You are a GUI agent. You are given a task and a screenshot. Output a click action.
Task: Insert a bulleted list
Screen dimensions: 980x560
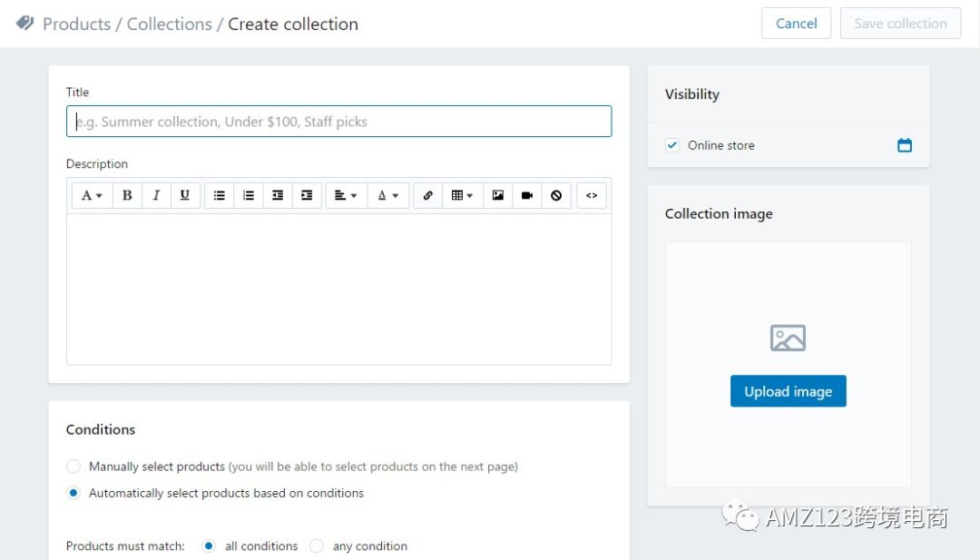pyautogui.click(x=220, y=196)
